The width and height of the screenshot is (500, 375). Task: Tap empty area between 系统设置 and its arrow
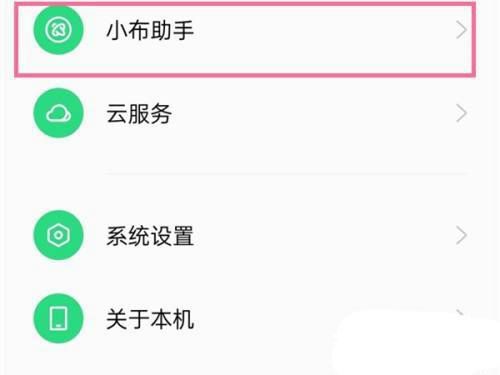click(x=323, y=235)
